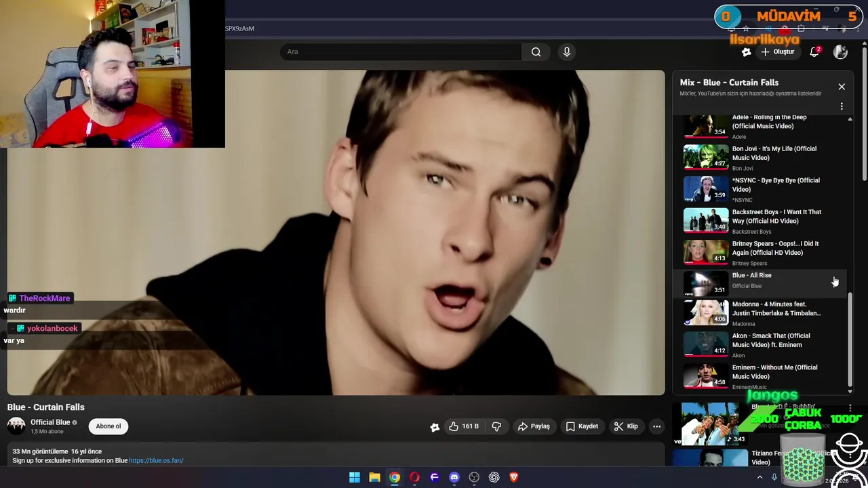Open the account avatar menu
The width and height of the screenshot is (868, 488).
click(840, 52)
